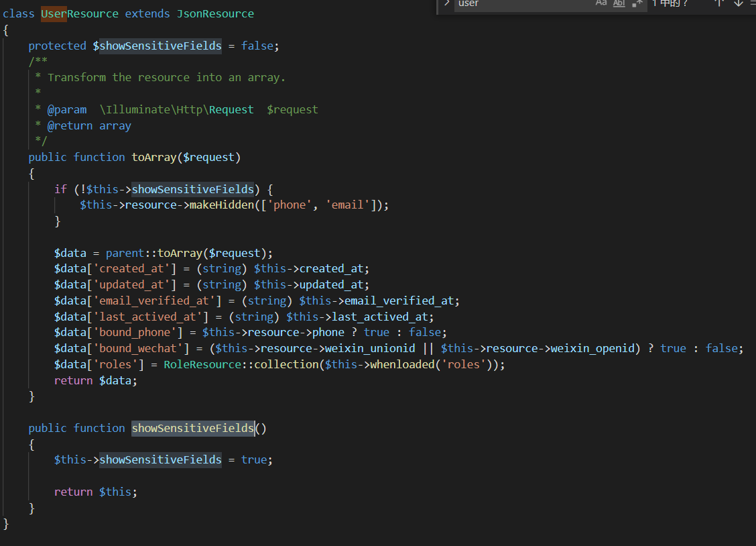Viewport: 756px width, 546px height.
Task: Click the highlighted "User" in class name UserResource
Action: pos(54,14)
